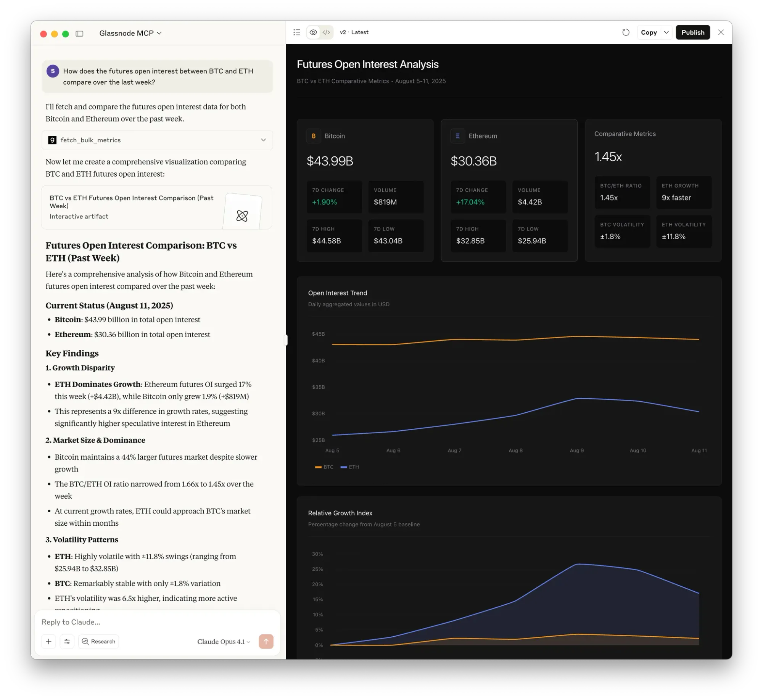Open the Claude Opus 4.1 model selector

click(x=224, y=642)
